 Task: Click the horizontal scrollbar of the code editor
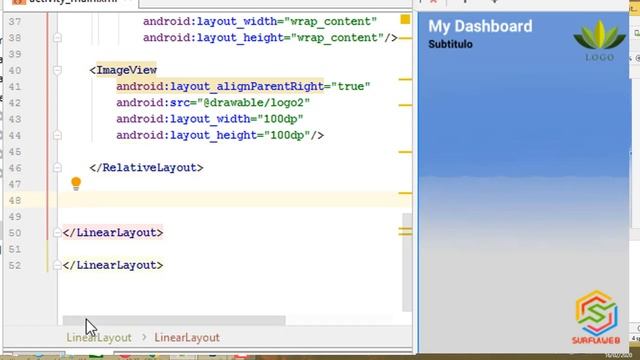[174, 320]
